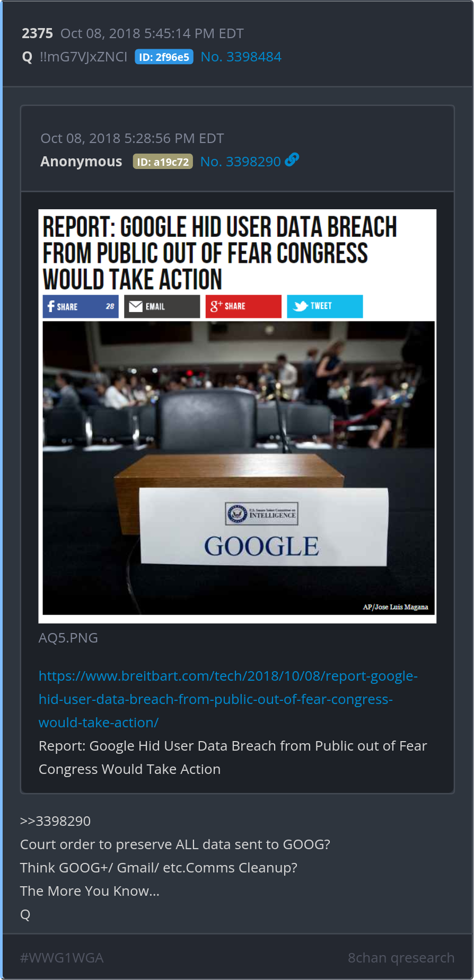Viewport: 474px width, 980px height.
Task: Click the article headline in the image
Action: coord(220,253)
